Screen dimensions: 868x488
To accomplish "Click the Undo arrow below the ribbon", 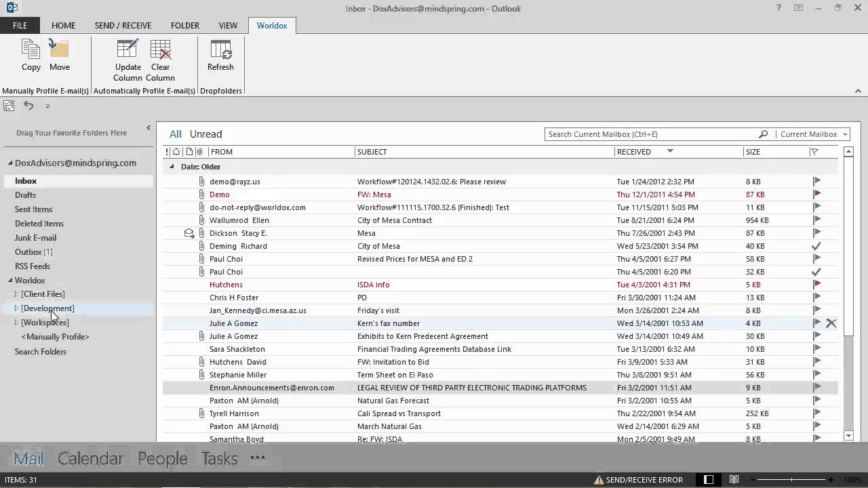I will (28, 106).
